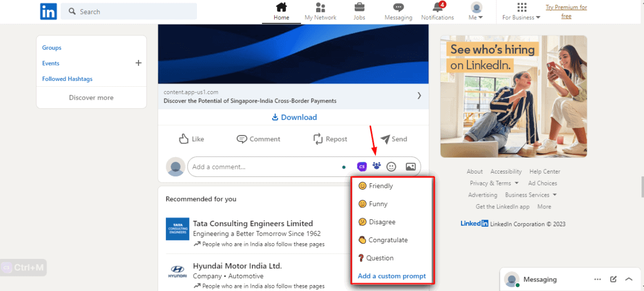Click the Repost button

330,139
